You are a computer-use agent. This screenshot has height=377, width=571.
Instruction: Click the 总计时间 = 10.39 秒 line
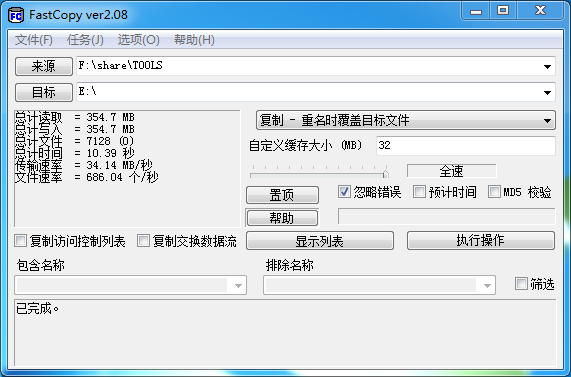pyautogui.click(x=75, y=153)
